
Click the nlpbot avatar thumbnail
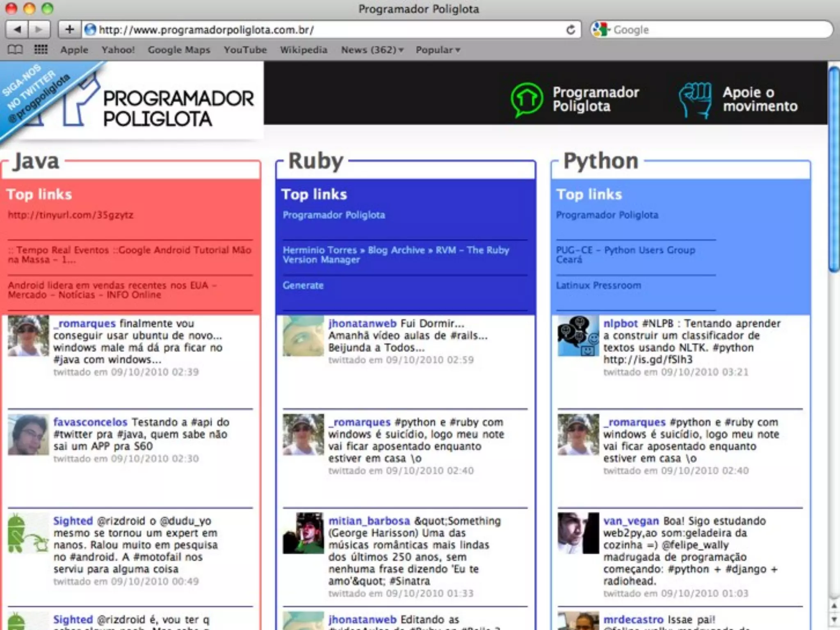pos(578,336)
